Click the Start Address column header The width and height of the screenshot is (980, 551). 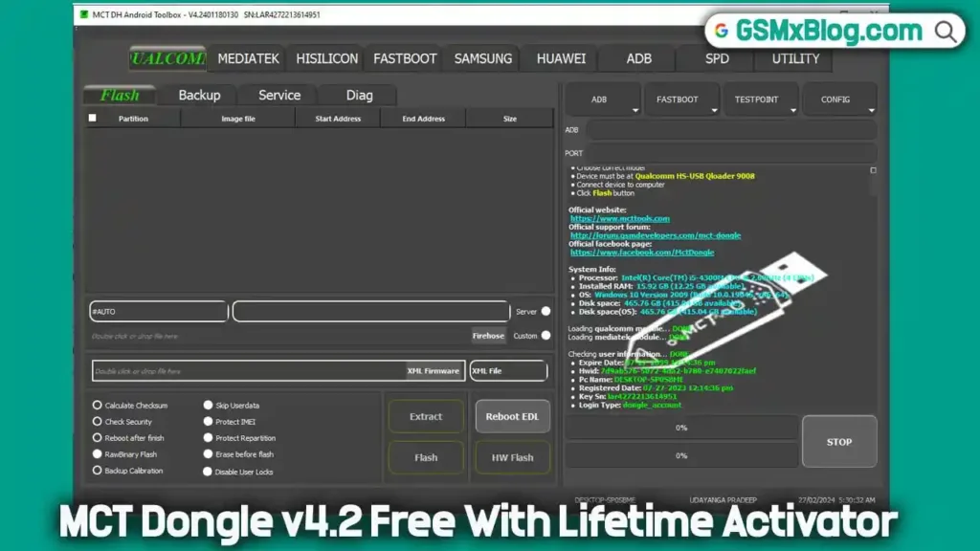pos(338,118)
